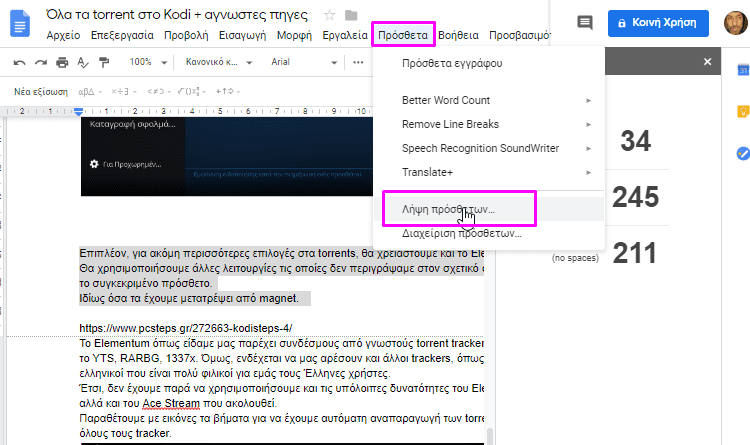
Task: Open math operations equation dropdown
Action: (124, 91)
